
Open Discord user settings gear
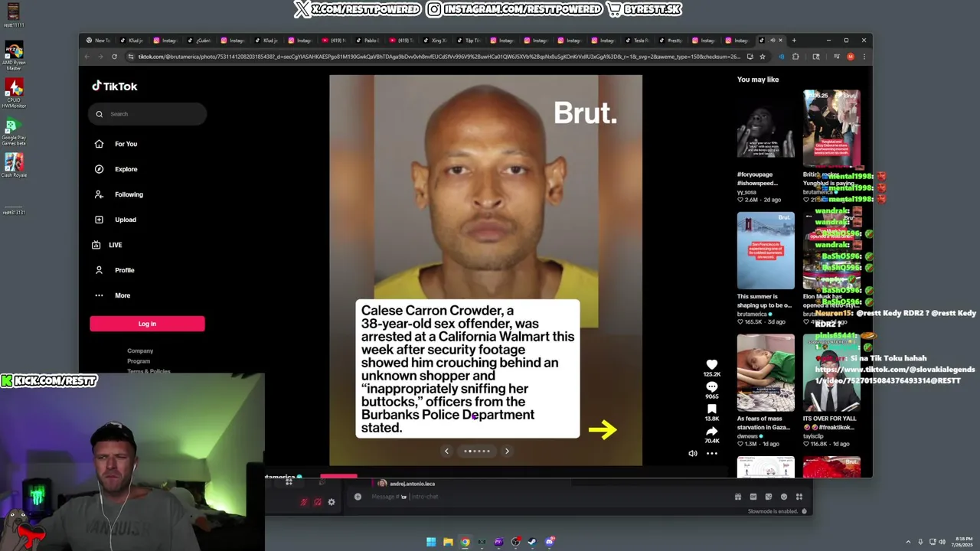click(332, 502)
